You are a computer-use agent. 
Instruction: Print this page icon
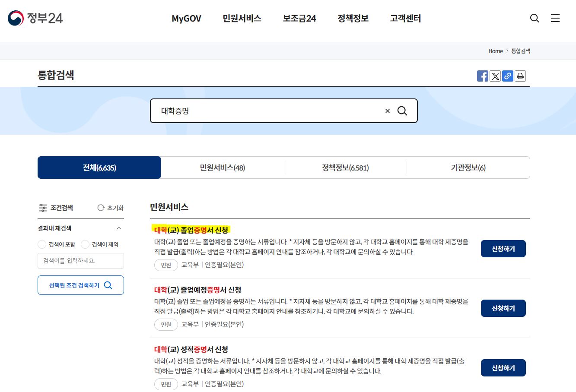tap(520, 76)
